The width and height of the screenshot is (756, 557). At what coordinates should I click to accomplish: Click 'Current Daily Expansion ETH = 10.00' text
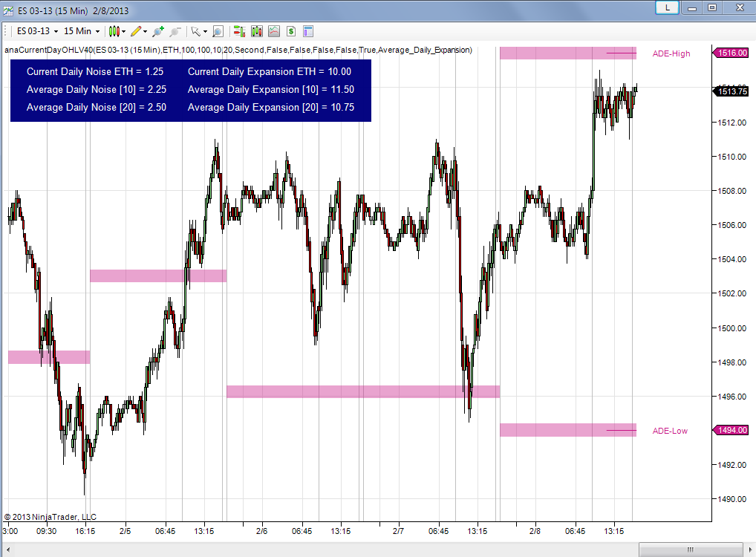[270, 71]
